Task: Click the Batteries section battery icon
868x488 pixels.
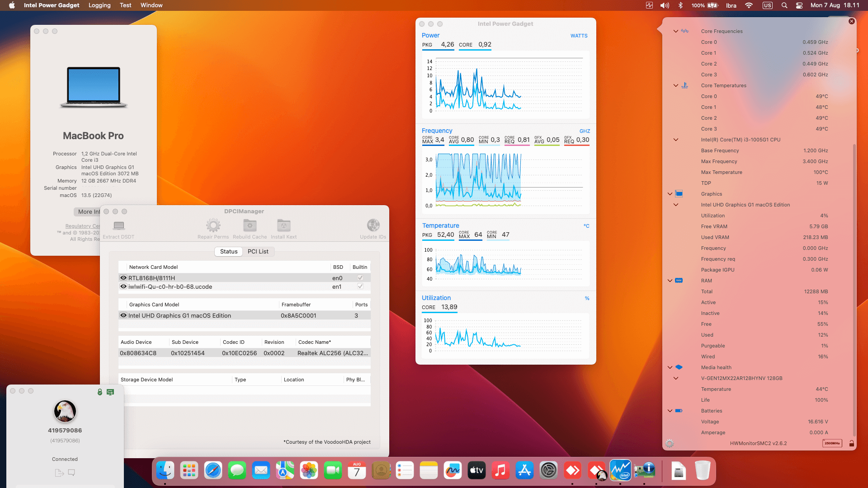Action: (679, 411)
